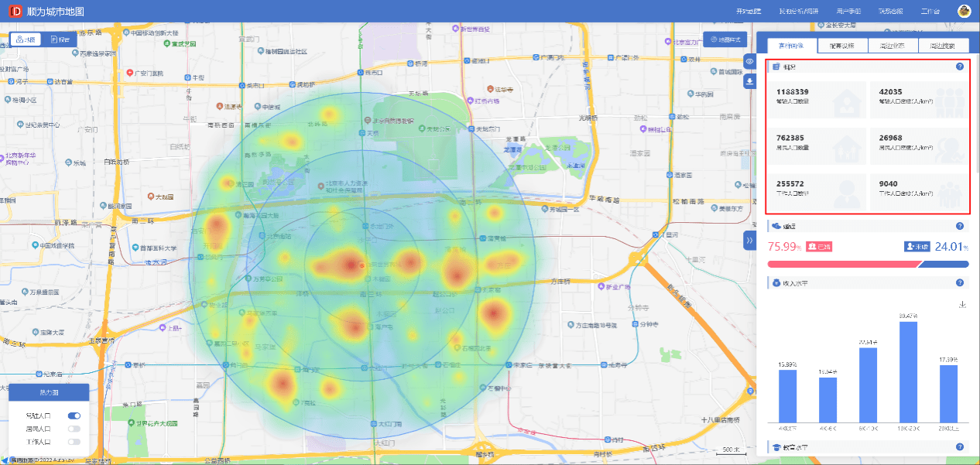Collapse the side panel with double-chevron button
Viewport: 980px width, 465px height.
coord(749,241)
